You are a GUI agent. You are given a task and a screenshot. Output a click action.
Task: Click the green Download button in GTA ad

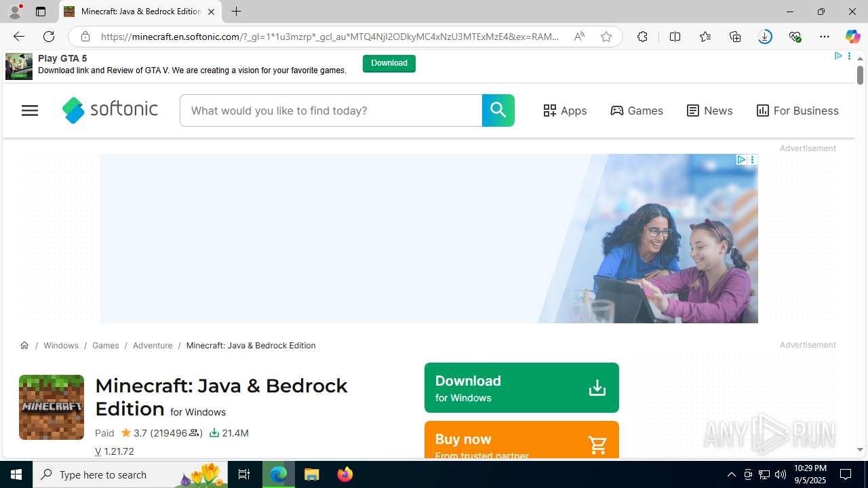coord(389,63)
